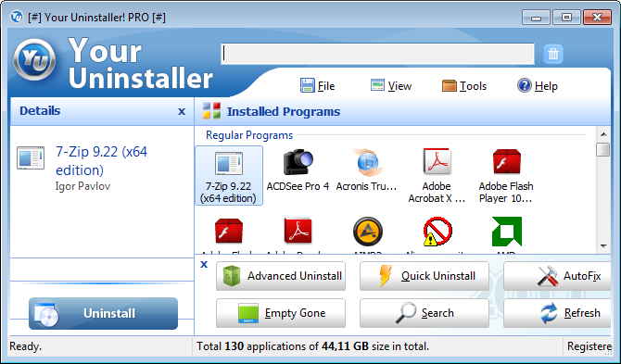The image size is (621, 364).
Task: Open the Tools menu
Action: 464,85
